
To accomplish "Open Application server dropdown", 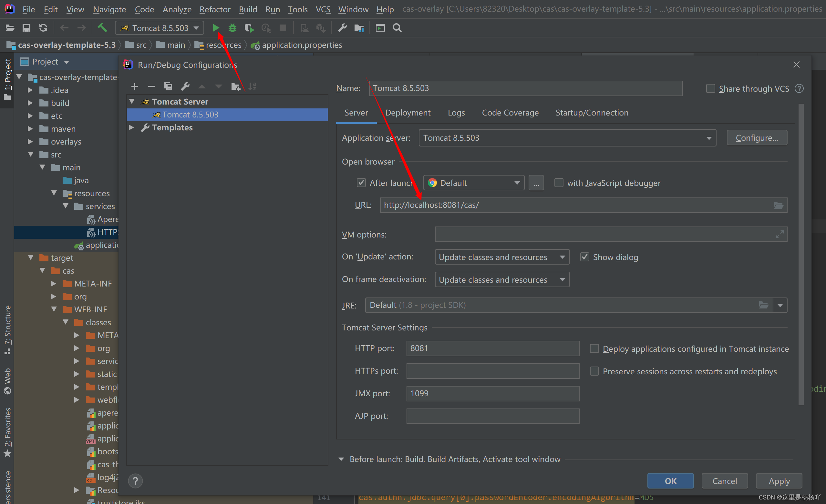I will pos(567,138).
